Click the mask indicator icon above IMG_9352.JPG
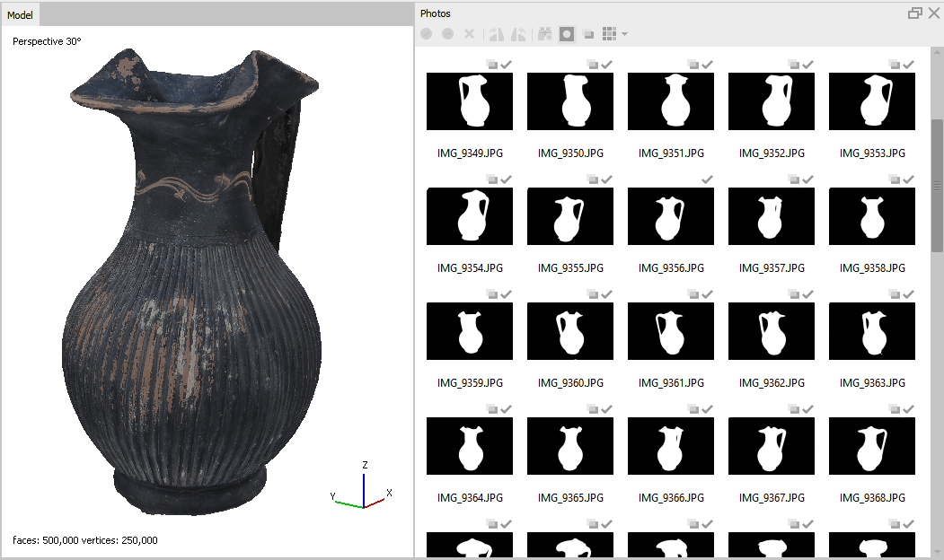This screenshot has height=560, width=944. point(793,65)
